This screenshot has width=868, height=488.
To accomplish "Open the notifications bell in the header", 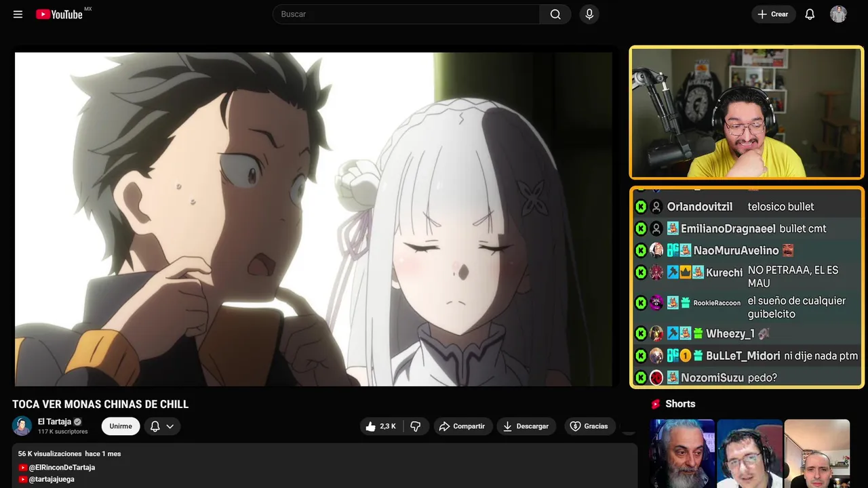I will click(810, 14).
